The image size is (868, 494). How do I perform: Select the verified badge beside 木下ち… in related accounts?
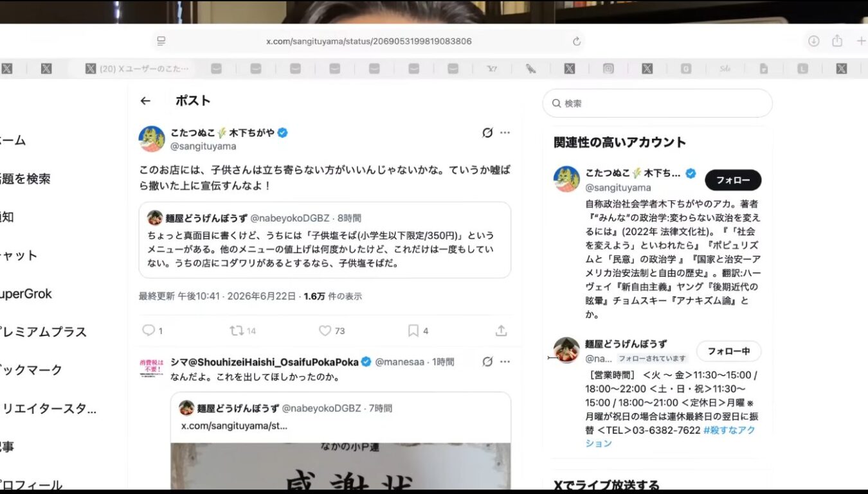click(x=691, y=173)
